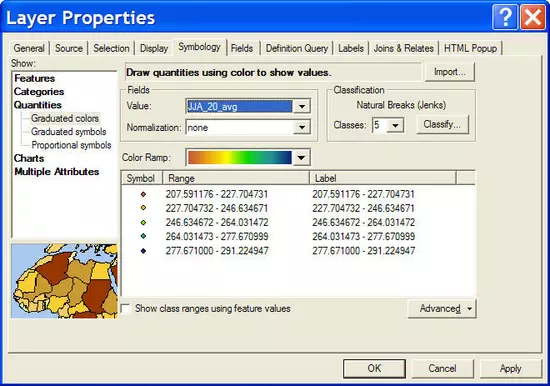Screen dimensions: 550x386
Task: Select the Symbology tab
Action: tap(199, 47)
